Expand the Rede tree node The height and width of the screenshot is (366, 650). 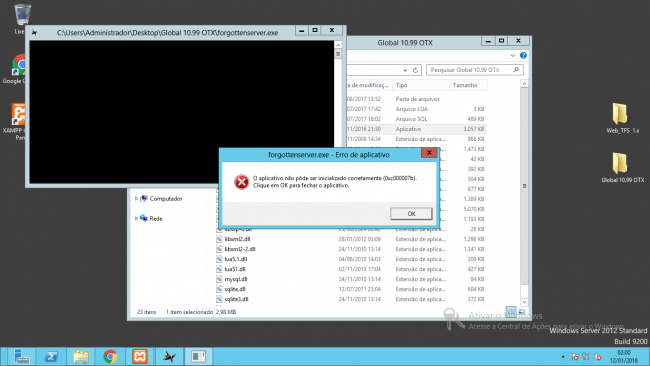tap(136, 218)
